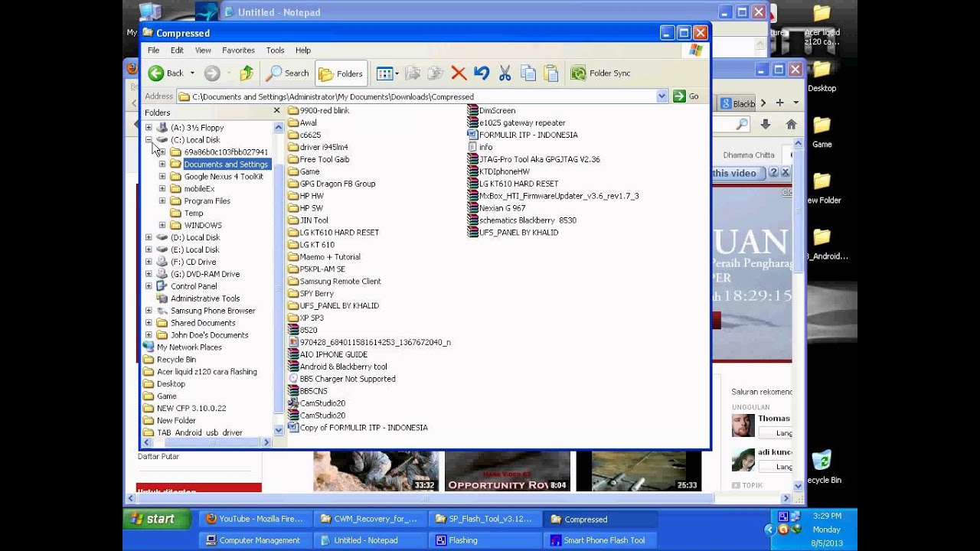Screen dimensions: 980x551
Task: Select My Network Places in the tree
Action: coord(189,347)
